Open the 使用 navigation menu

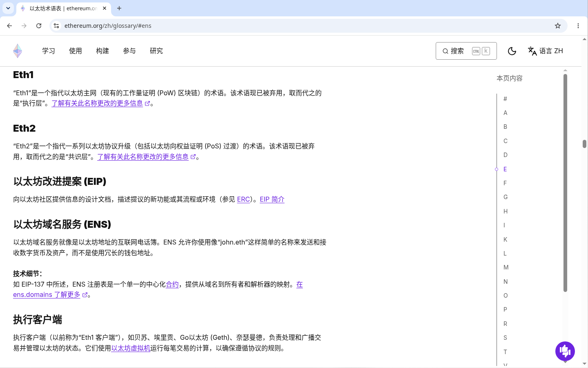point(76,51)
